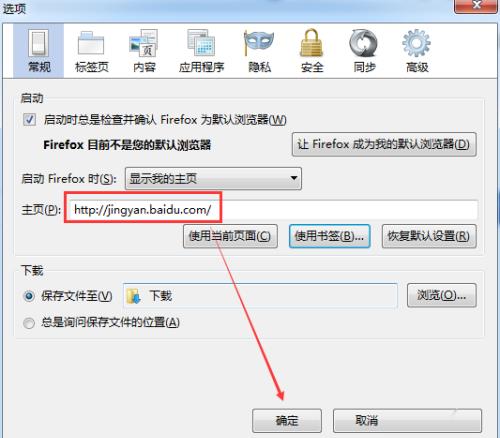
Task: Select the 保存文件至 radio button
Action: (29, 296)
